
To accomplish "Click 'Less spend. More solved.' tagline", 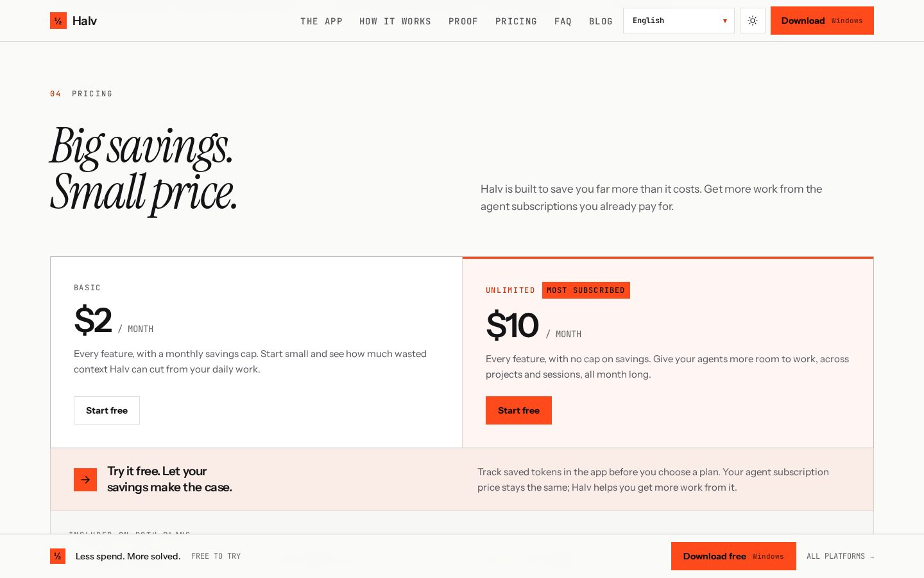I will tap(128, 556).
